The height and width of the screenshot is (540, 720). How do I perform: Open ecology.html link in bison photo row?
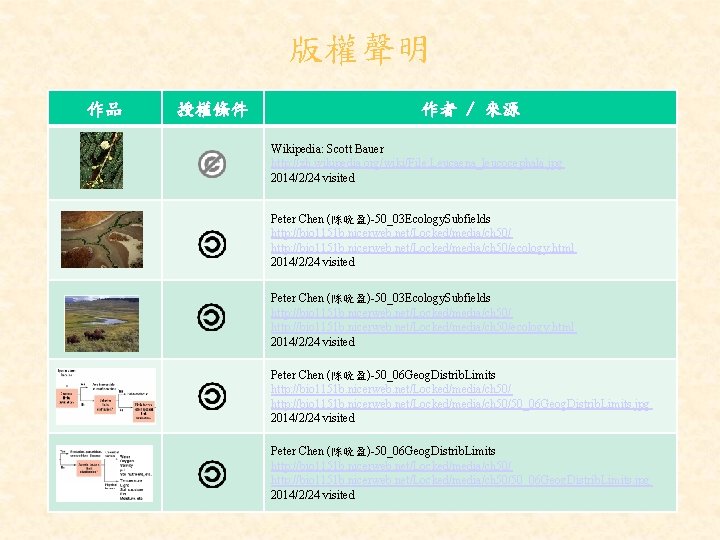point(423,327)
